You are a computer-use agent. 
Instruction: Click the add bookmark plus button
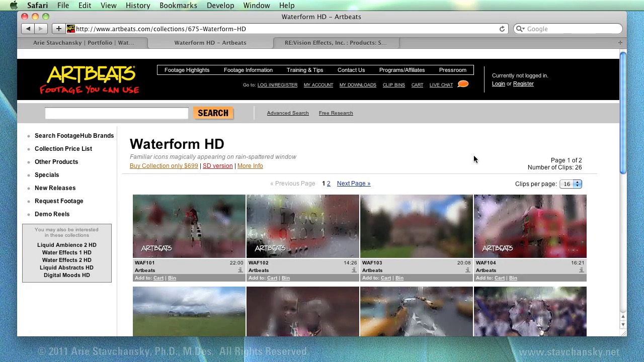tap(58, 29)
